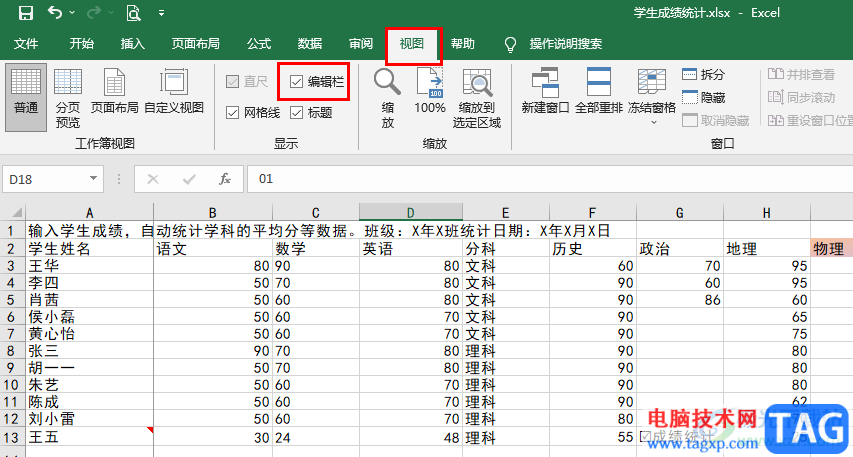Select row 5 header
The width and height of the screenshot is (853, 457).
tap(12, 300)
